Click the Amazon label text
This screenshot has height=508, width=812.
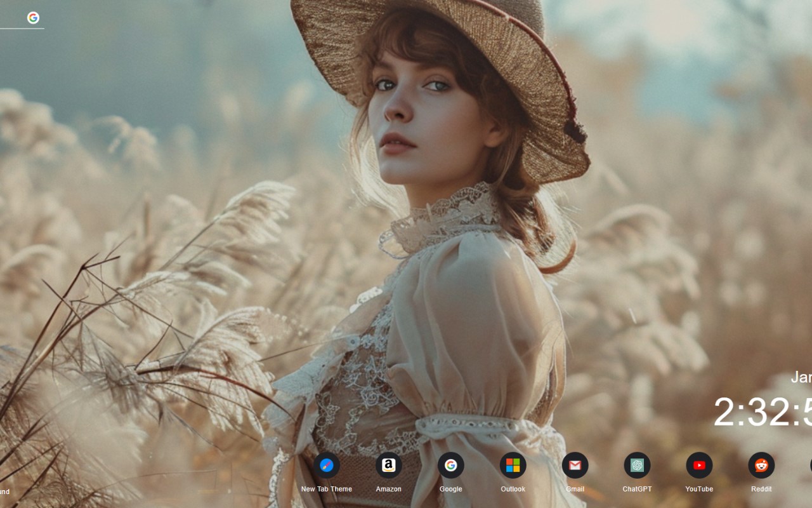(388, 489)
